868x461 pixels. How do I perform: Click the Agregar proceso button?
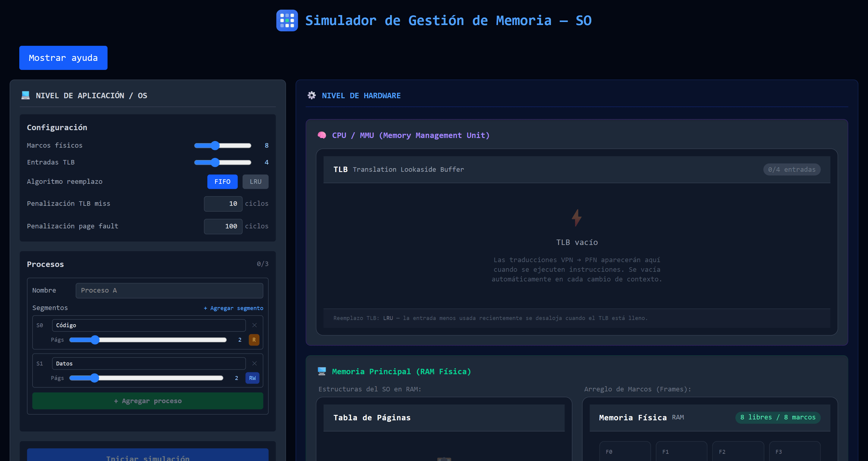point(148,401)
